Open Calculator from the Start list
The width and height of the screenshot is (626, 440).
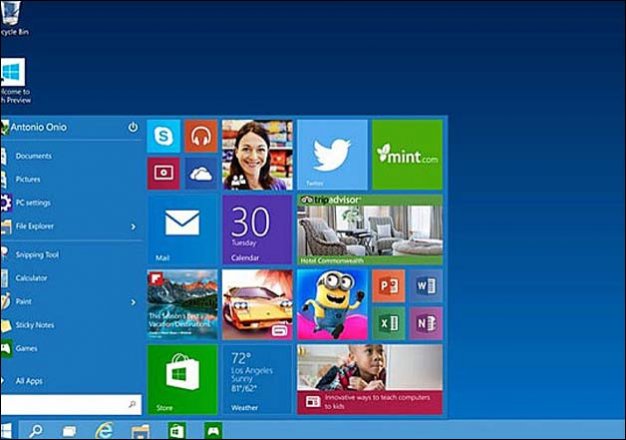click(x=31, y=278)
